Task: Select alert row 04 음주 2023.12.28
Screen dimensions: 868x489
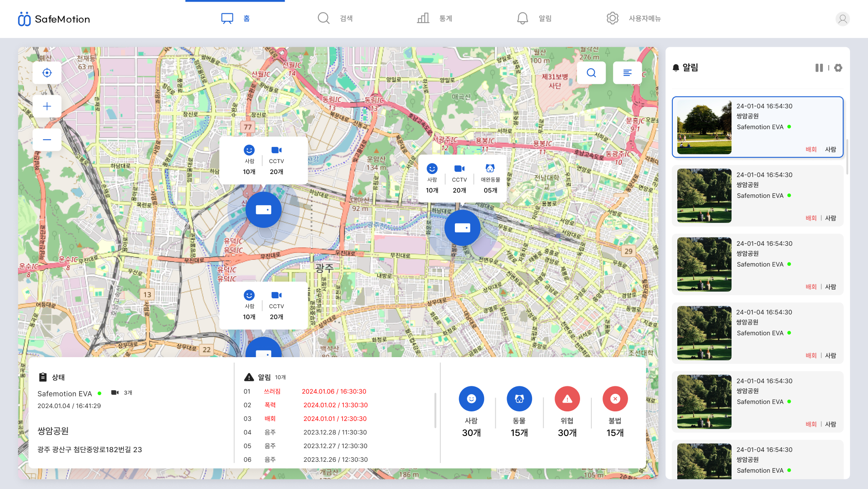Action: [x=305, y=433]
